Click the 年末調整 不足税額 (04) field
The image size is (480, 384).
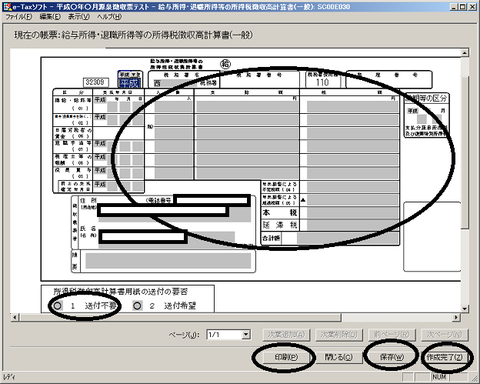pyautogui.click(x=353, y=187)
